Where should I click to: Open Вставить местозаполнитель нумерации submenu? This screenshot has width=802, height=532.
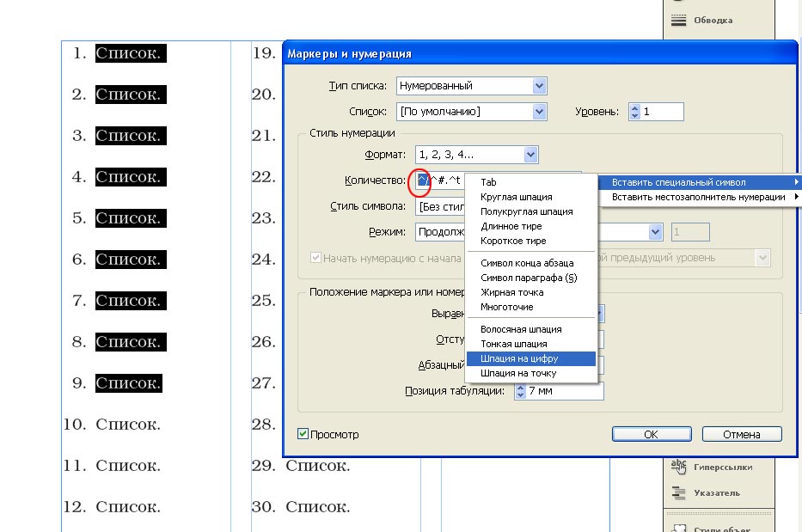tap(700, 197)
